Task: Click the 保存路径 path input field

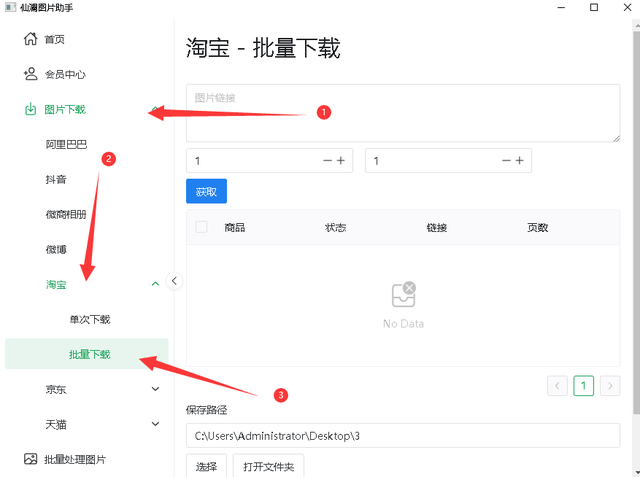Action: tap(403, 435)
